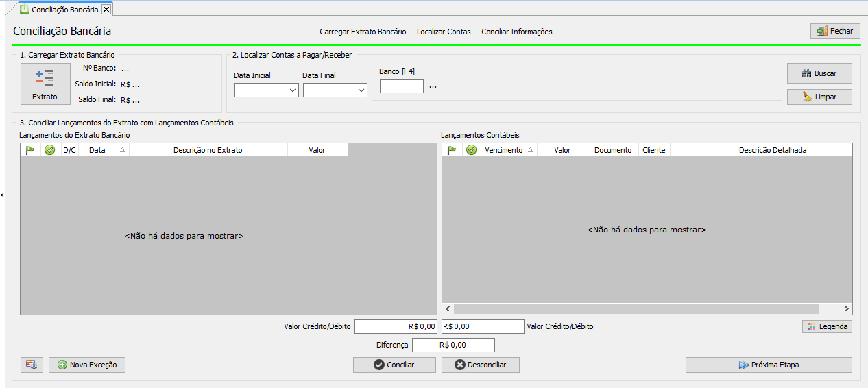Viewport: 868px width, 388px height.
Task: Expand the Data Final dropdown
Action: click(x=361, y=90)
